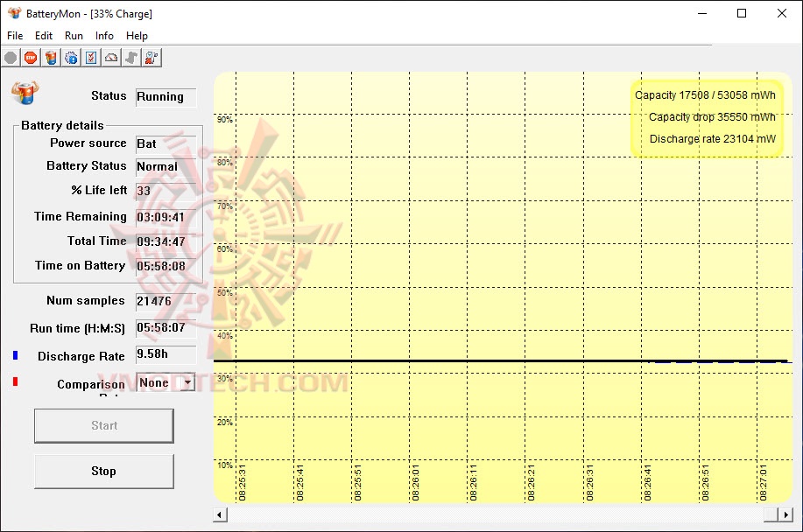
Task: Click the Time Remaining value 03:09:41
Action: [166, 217]
